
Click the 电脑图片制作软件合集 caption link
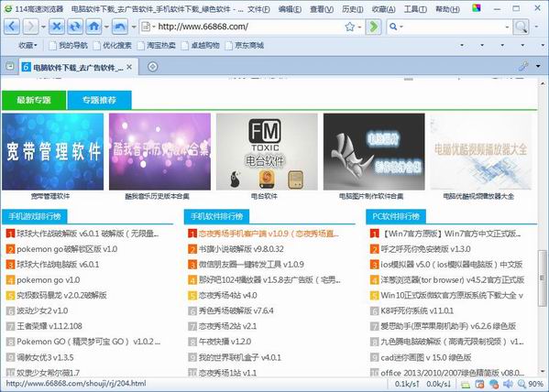click(x=371, y=196)
